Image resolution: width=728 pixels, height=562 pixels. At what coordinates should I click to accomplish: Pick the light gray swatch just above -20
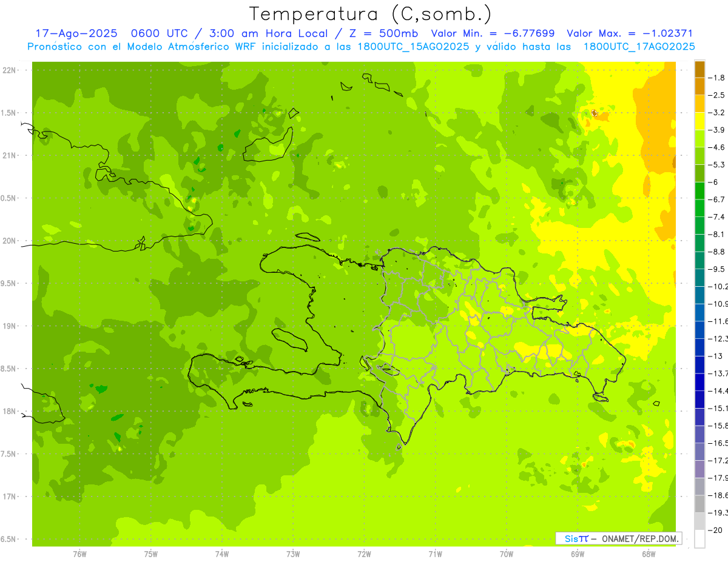click(x=699, y=521)
